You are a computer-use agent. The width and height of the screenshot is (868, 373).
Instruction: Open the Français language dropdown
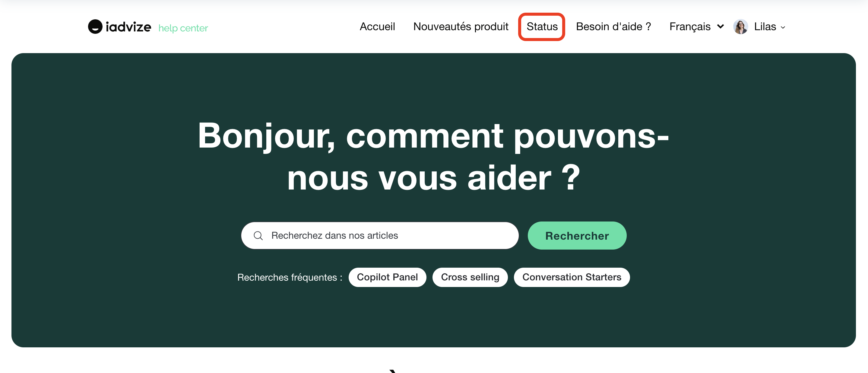coord(690,27)
